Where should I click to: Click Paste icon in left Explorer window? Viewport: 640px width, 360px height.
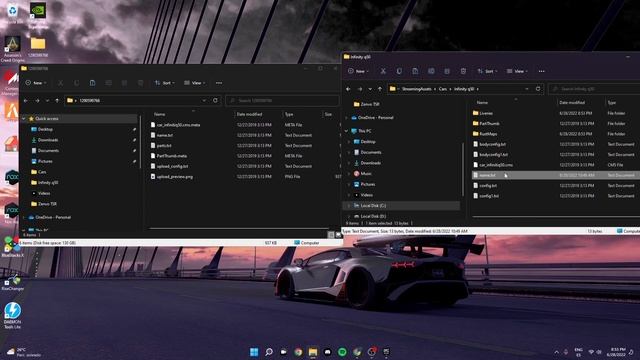92,83
